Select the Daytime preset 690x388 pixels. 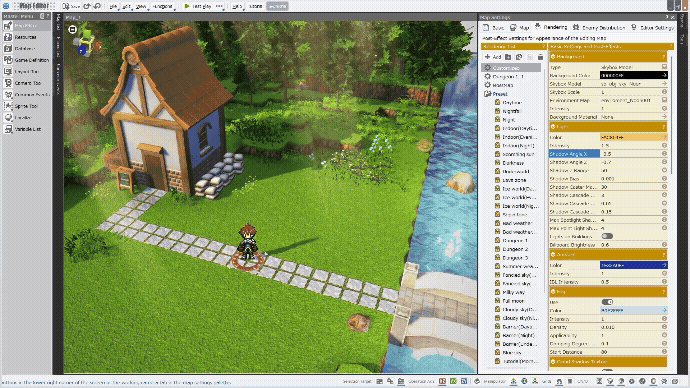(x=512, y=102)
